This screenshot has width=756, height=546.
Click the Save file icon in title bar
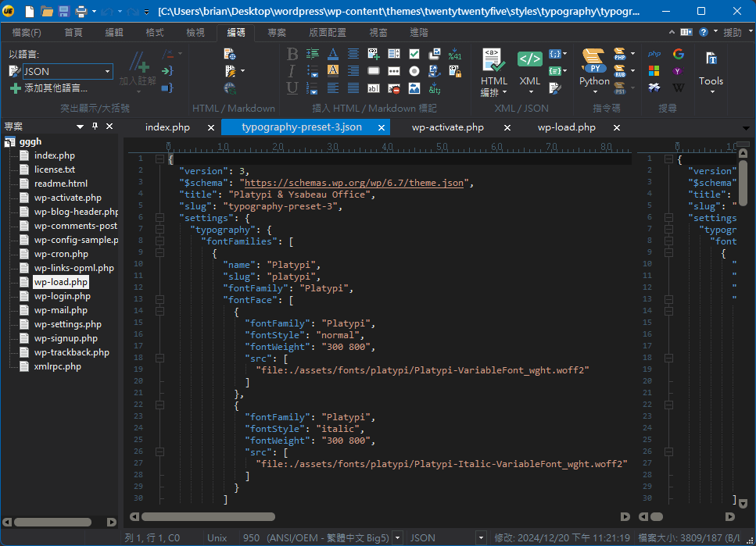click(63, 12)
